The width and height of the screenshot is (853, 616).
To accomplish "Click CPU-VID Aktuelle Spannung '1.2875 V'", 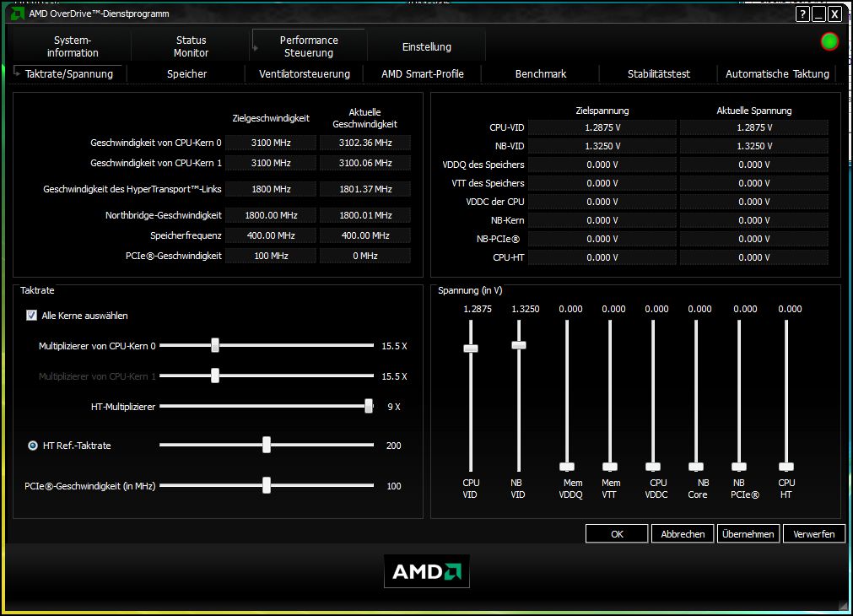I will pos(754,127).
